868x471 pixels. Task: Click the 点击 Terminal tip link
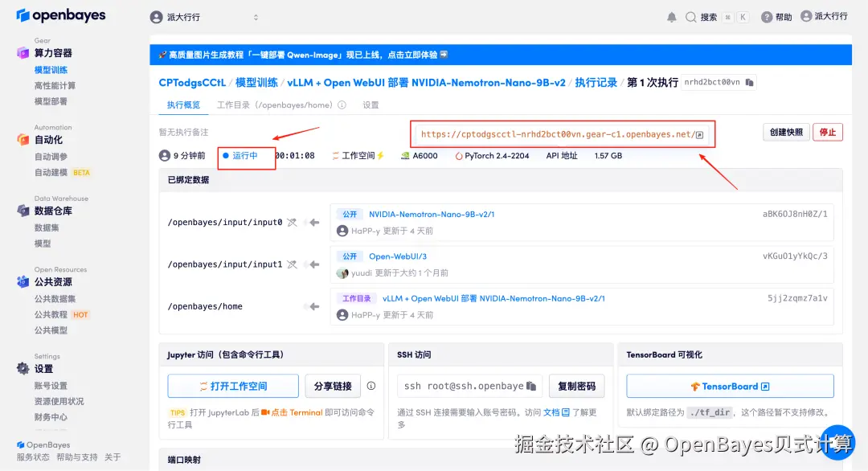pos(297,412)
